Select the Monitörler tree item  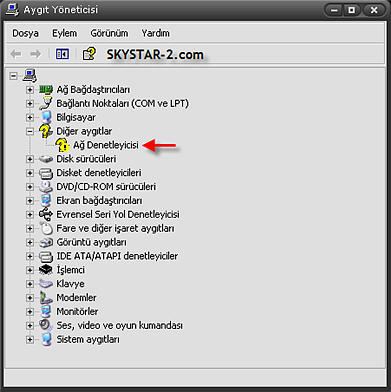pos(77,311)
